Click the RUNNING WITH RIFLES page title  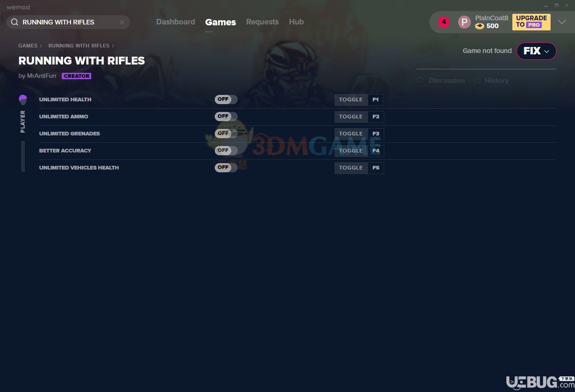tap(82, 61)
